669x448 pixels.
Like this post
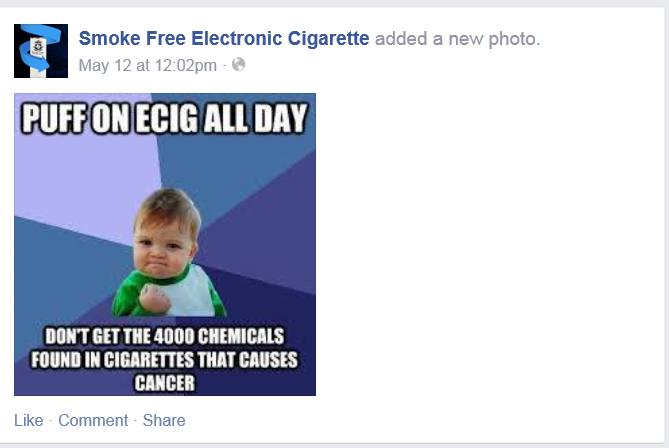click(x=28, y=420)
